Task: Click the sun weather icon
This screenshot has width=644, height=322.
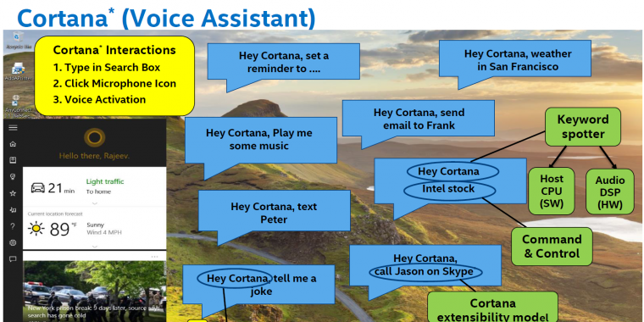Action: tap(36, 228)
